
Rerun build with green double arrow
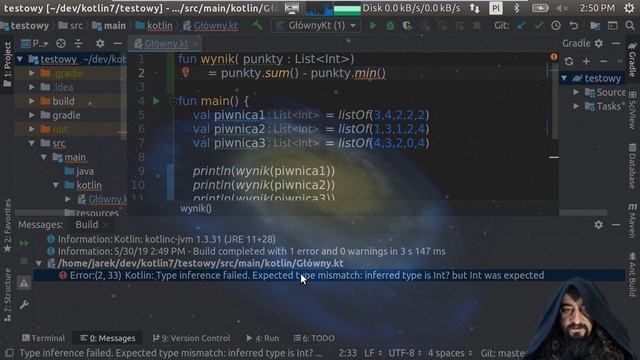click(x=24, y=244)
